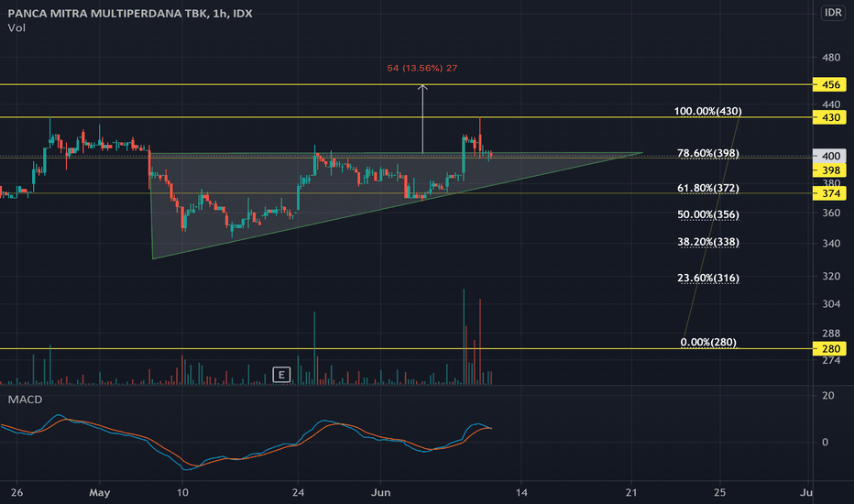Click the '14' date axis label

(521, 493)
